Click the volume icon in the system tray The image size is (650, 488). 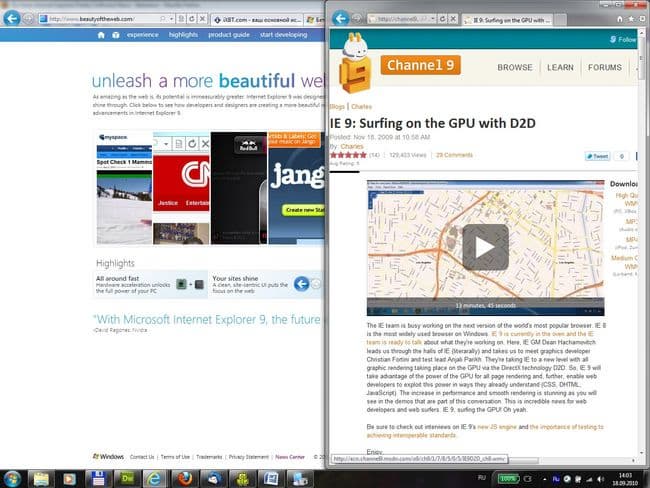pyautogui.click(x=600, y=479)
